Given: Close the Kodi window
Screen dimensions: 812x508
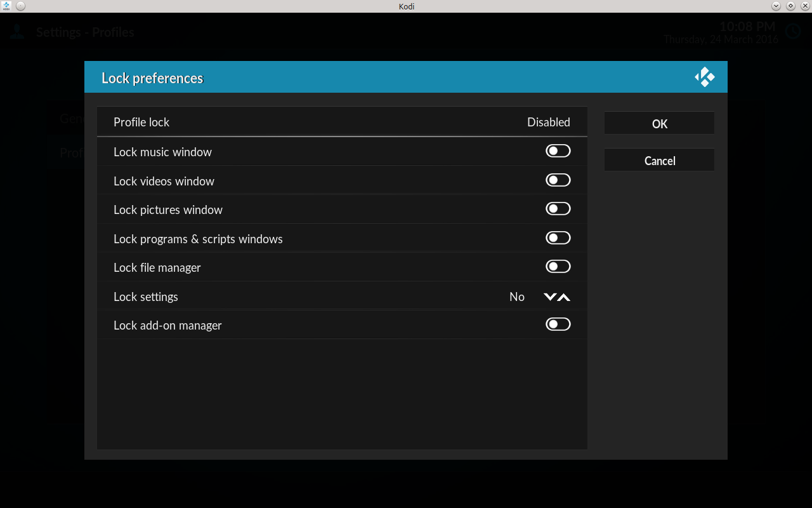Looking at the screenshot, I should tap(805, 6).
